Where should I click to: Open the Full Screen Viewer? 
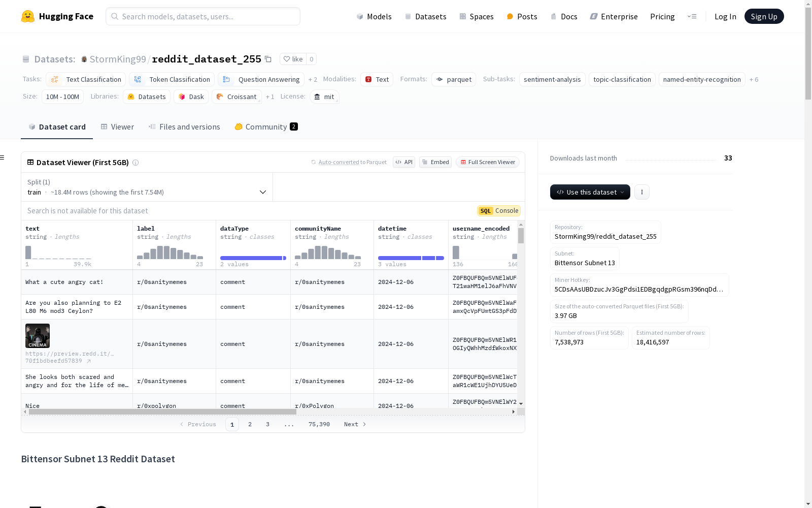pyautogui.click(x=488, y=163)
